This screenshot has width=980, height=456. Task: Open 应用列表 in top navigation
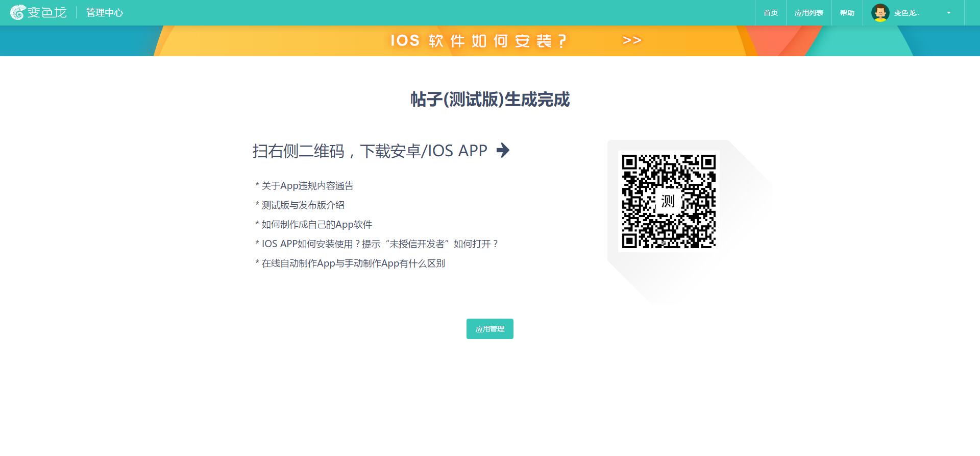pos(809,13)
